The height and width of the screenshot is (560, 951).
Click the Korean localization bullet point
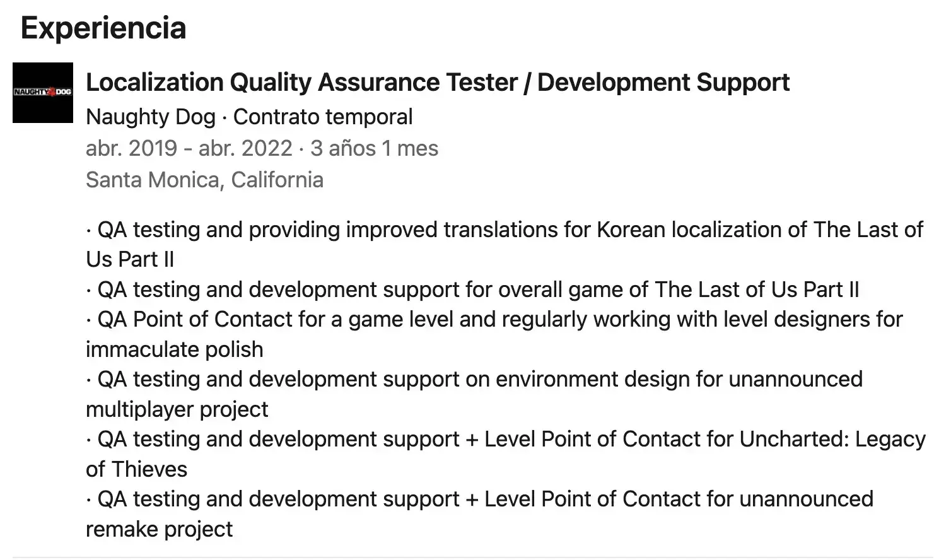[x=505, y=230]
